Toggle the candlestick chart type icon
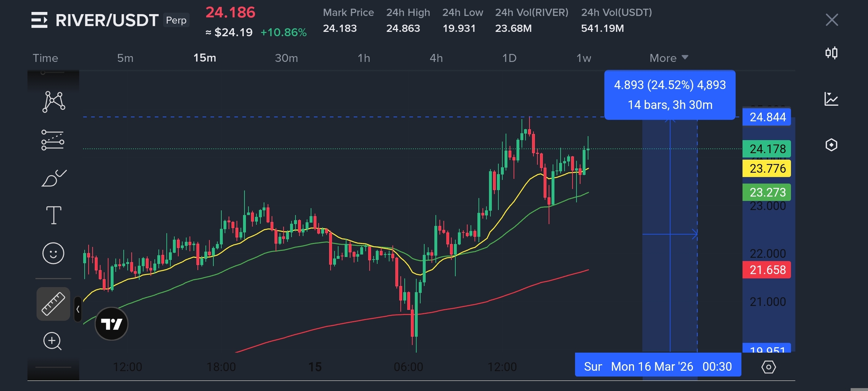 coord(831,53)
